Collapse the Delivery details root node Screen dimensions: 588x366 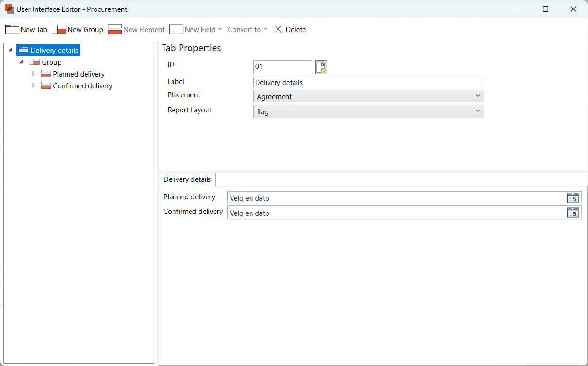(10, 51)
